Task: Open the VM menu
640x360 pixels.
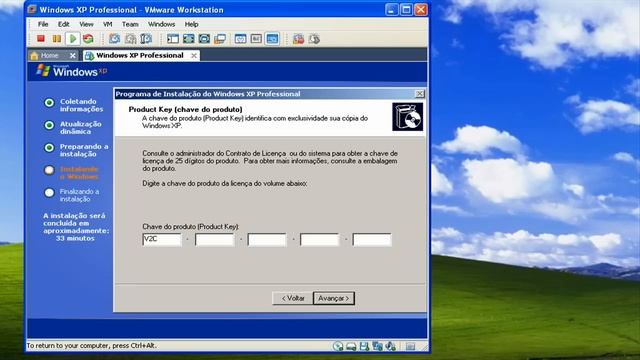Action: (x=108, y=24)
